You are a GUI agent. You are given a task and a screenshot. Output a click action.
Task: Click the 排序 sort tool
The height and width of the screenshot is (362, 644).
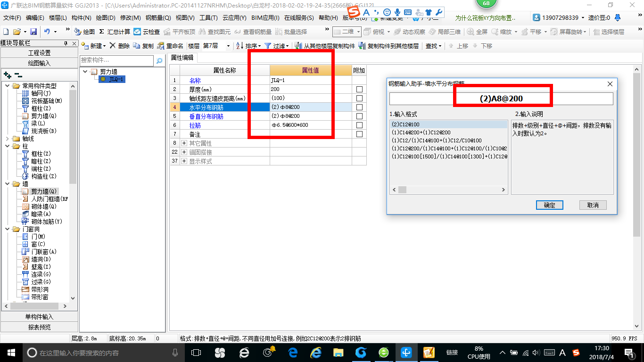pos(248,46)
